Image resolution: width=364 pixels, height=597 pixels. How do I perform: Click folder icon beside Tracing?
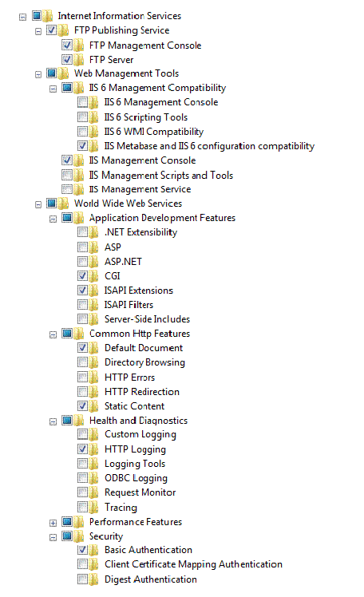(93, 507)
